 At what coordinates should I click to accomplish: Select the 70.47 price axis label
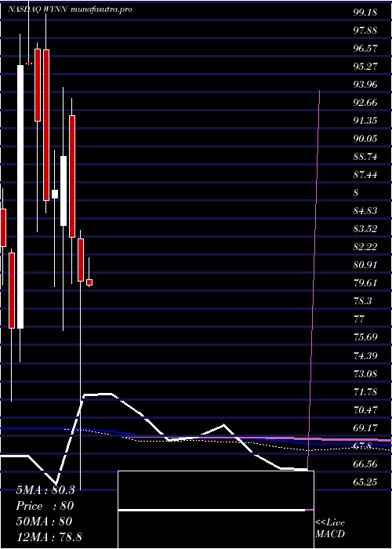tap(365, 409)
